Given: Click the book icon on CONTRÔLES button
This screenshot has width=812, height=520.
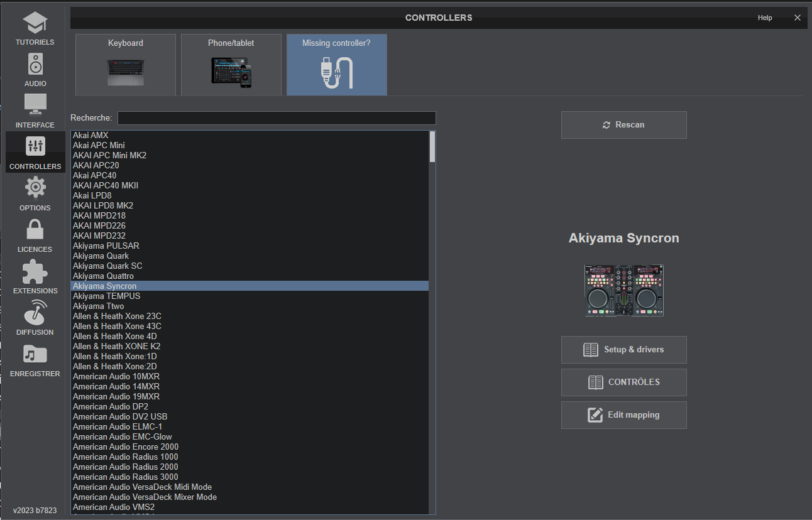Looking at the screenshot, I should tap(595, 382).
